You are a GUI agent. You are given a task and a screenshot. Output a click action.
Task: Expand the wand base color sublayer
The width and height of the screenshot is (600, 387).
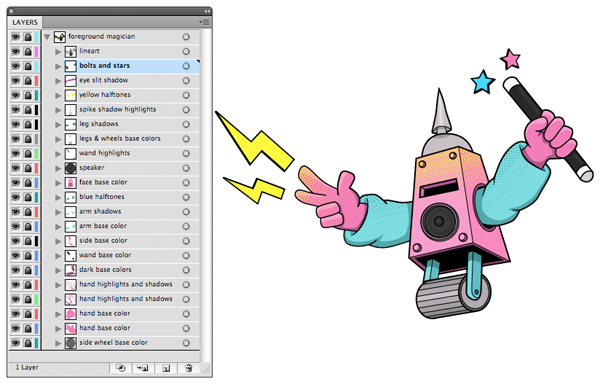58,256
